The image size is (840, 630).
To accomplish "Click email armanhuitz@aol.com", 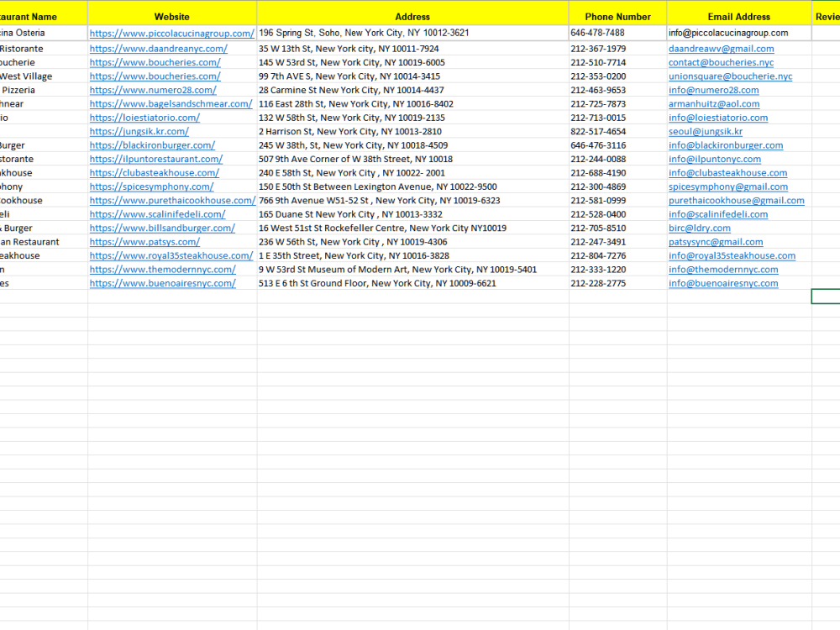I will pos(714,104).
